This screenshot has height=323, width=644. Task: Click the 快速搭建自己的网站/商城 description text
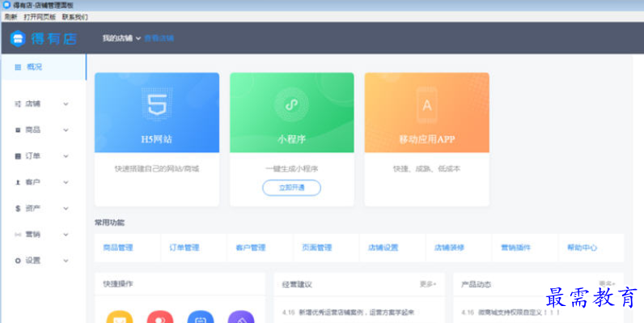(157, 168)
